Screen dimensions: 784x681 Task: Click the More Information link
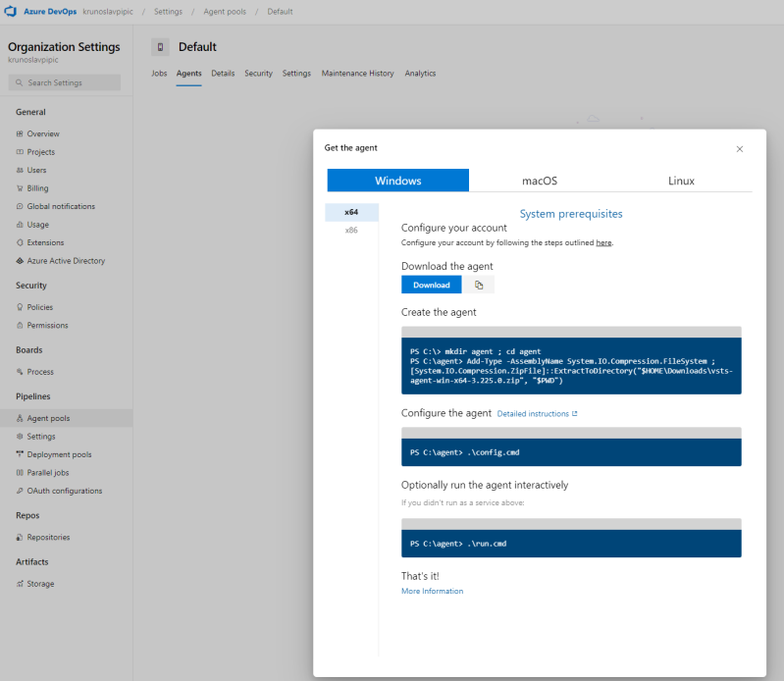[432, 591]
